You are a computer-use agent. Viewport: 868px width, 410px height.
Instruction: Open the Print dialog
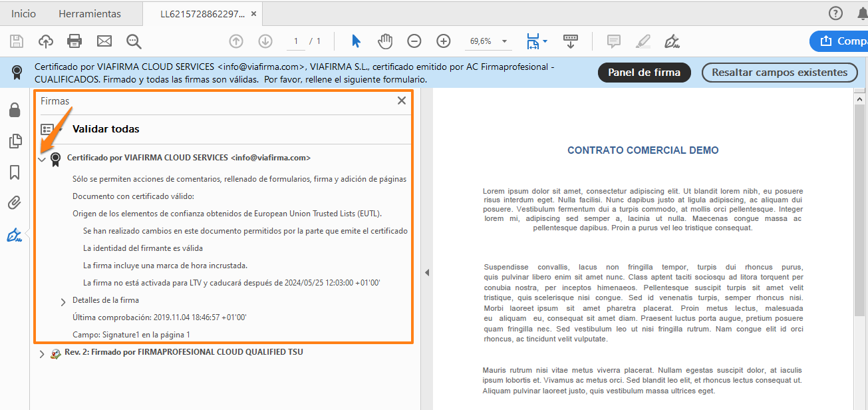click(x=74, y=41)
